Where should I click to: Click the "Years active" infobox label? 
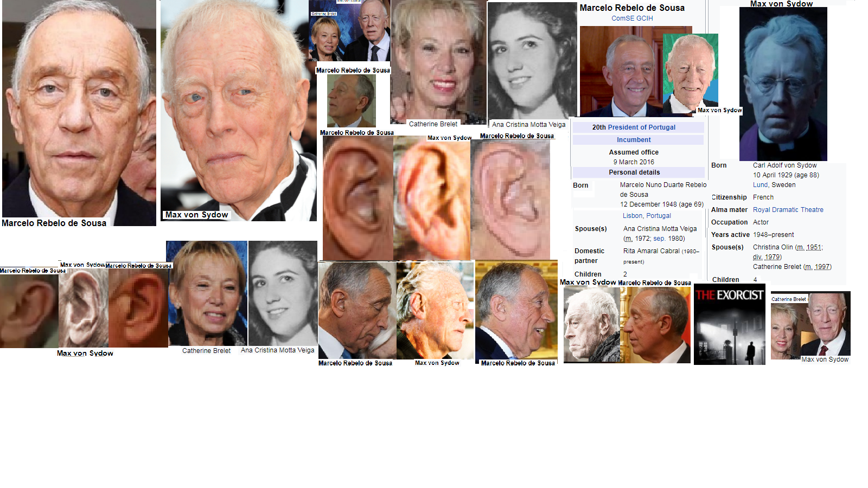pyautogui.click(x=730, y=235)
